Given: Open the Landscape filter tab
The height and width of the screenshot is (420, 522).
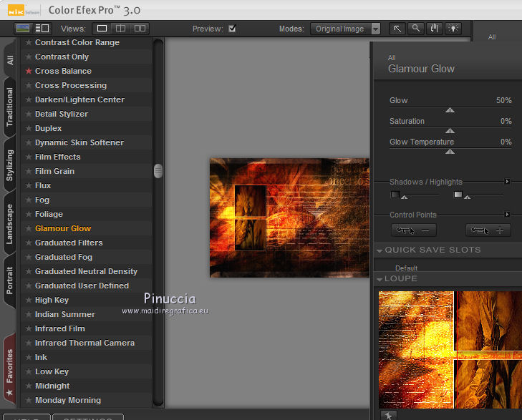Looking at the screenshot, I should click(10, 224).
